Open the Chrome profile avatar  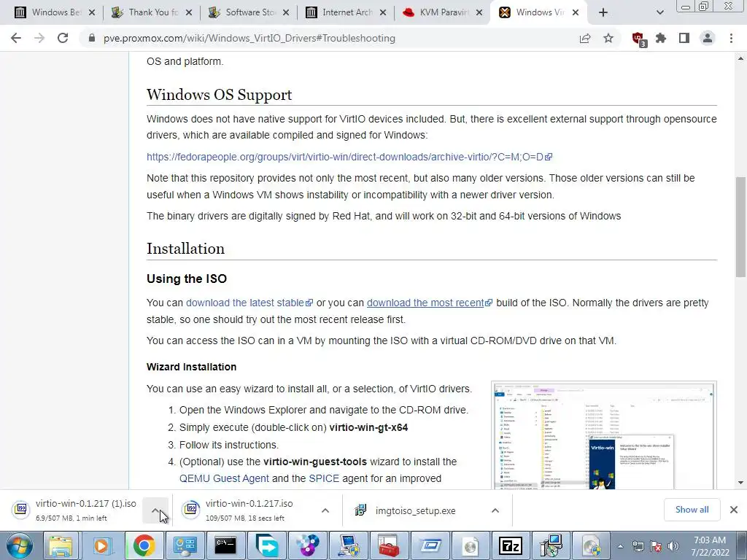[708, 38]
